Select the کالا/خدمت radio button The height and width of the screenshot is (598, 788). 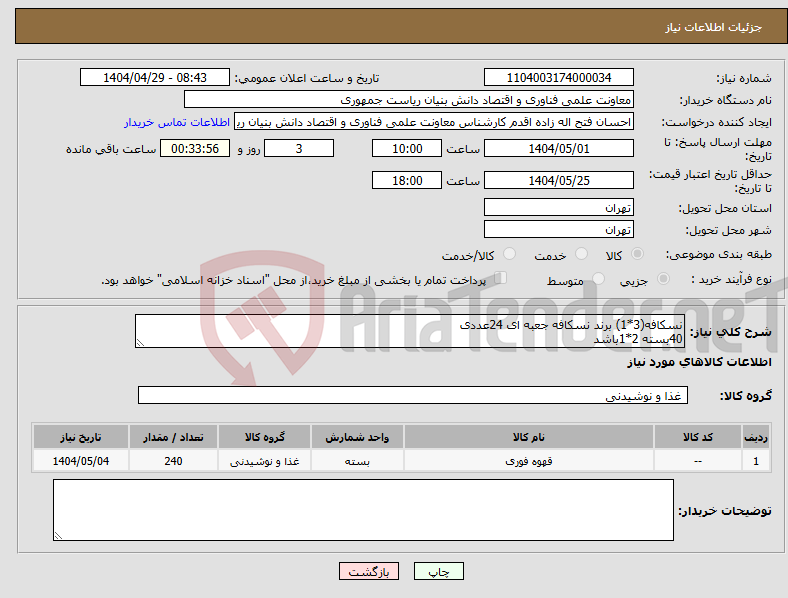510,254
